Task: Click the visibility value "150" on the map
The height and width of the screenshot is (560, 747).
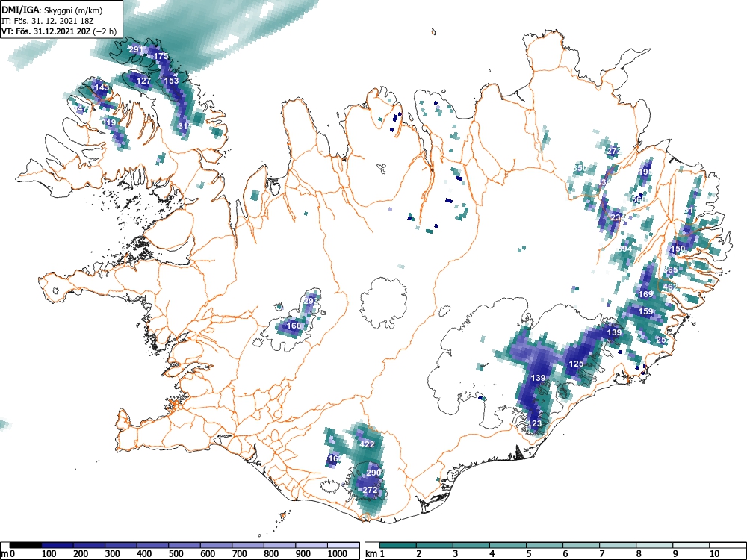Action: click(x=678, y=249)
